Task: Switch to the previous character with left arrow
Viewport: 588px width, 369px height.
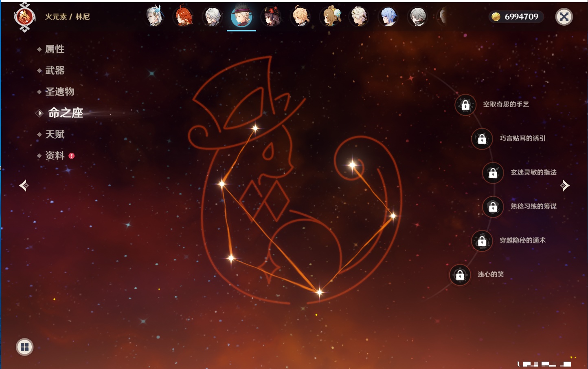Action: tap(24, 186)
